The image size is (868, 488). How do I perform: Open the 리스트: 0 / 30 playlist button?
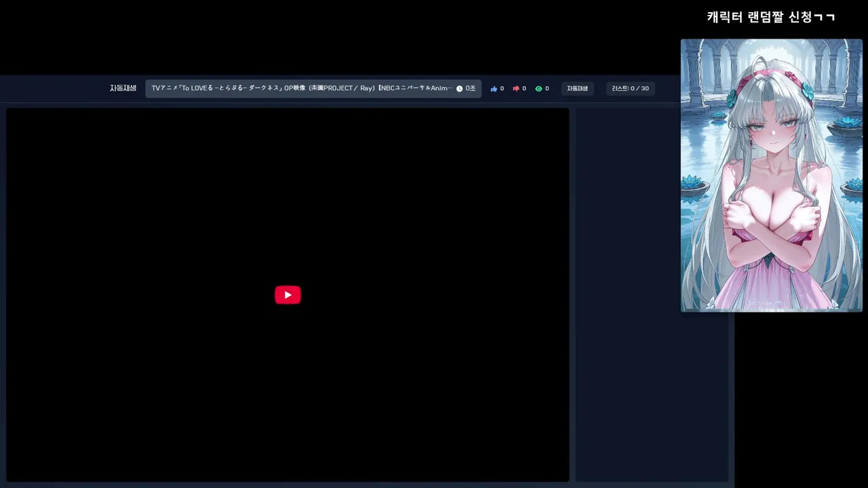(630, 89)
